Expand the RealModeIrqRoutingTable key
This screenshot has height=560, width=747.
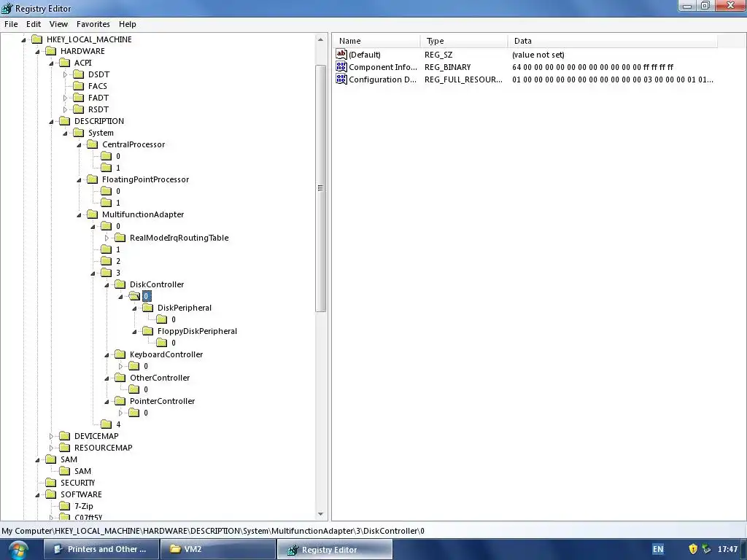(x=107, y=238)
